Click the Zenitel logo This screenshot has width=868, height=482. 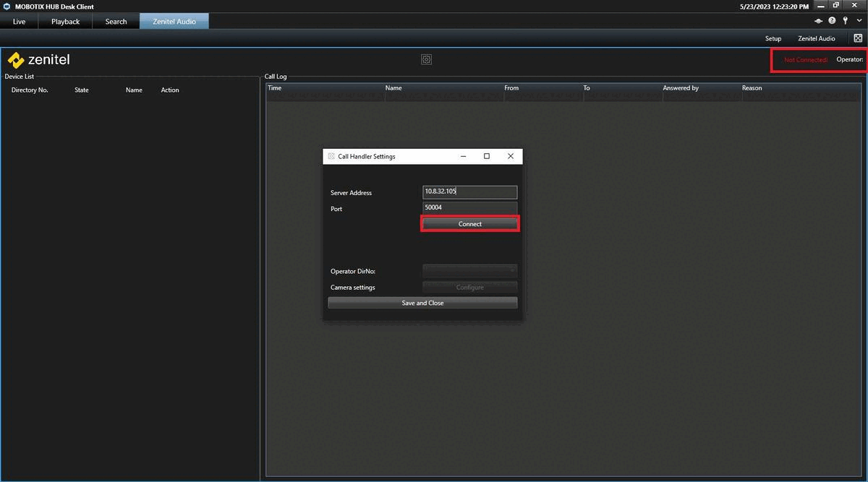click(x=39, y=60)
